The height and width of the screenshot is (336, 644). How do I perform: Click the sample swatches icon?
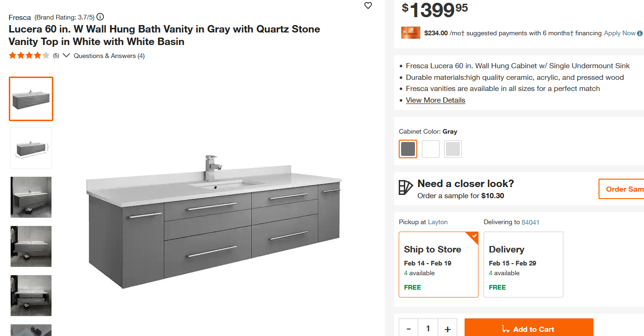click(405, 188)
